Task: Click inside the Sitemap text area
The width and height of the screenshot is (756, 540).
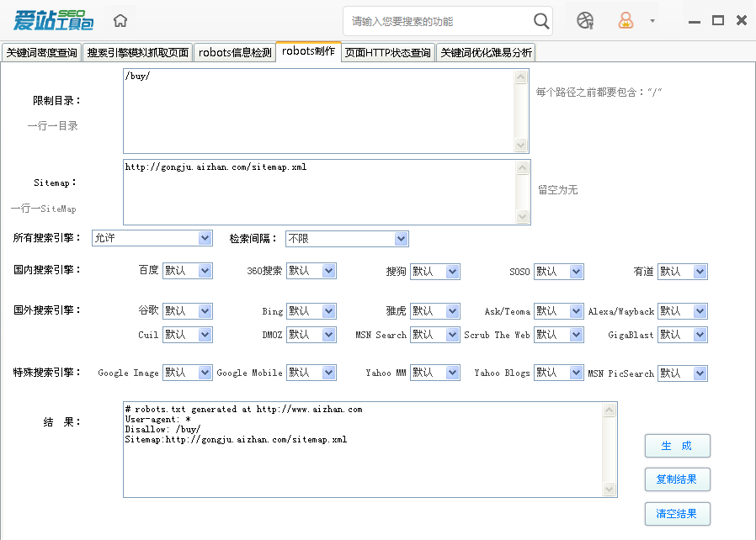Action: (319, 193)
